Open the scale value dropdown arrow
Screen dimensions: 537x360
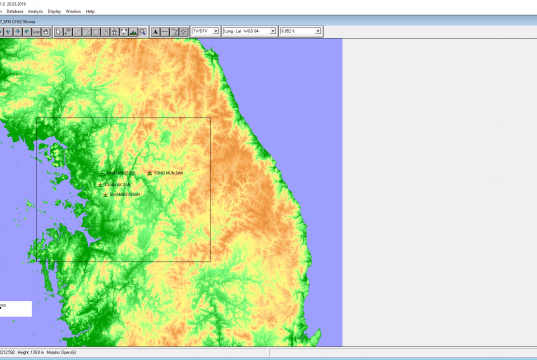click(318, 31)
